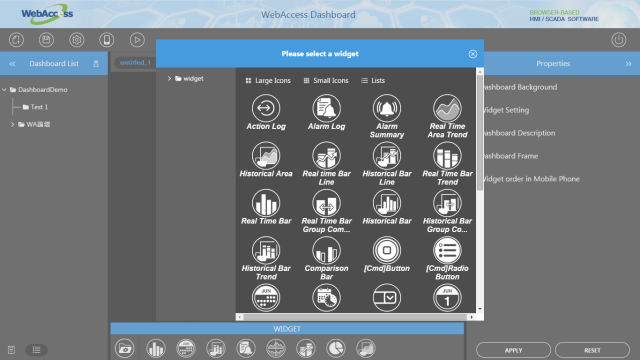Choose Real Time Bar Group Comparison widget
640x360 pixels.
pyautogui.click(x=326, y=211)
